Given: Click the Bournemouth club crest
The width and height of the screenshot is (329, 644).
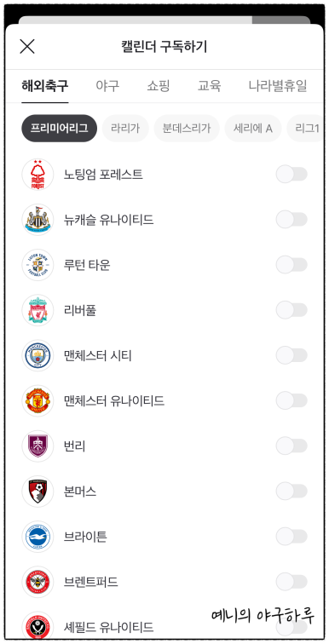Looking at the screenshot, I should (x=38, y=491).
